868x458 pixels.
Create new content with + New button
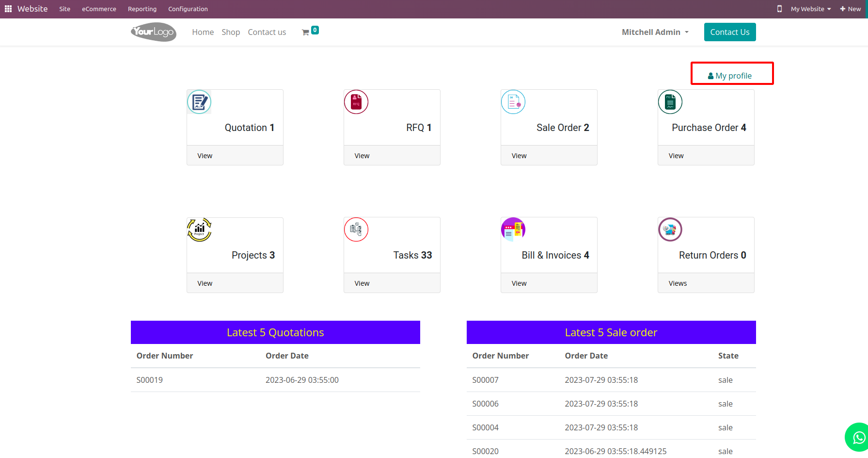tap(851, 9)
